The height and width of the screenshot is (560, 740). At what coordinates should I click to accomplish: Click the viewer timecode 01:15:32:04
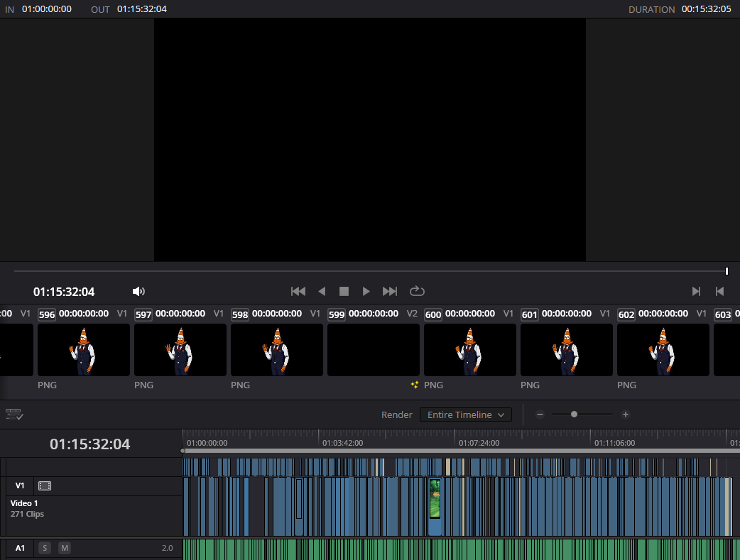pyautogui.click(x=64, y=292)
